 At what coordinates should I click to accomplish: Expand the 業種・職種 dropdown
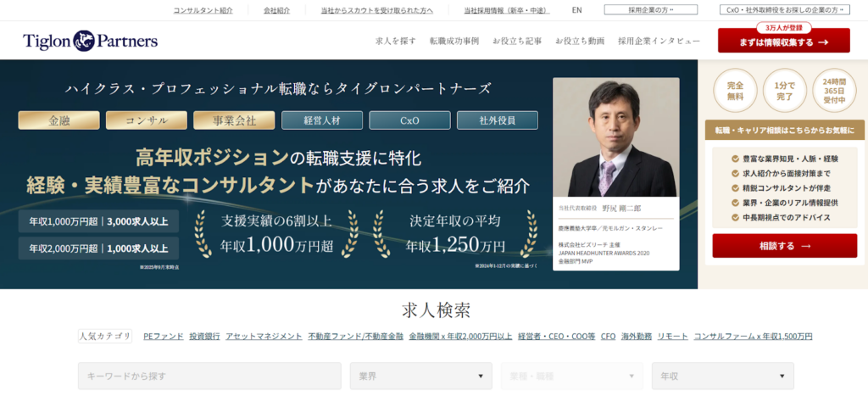coord(572,376)
